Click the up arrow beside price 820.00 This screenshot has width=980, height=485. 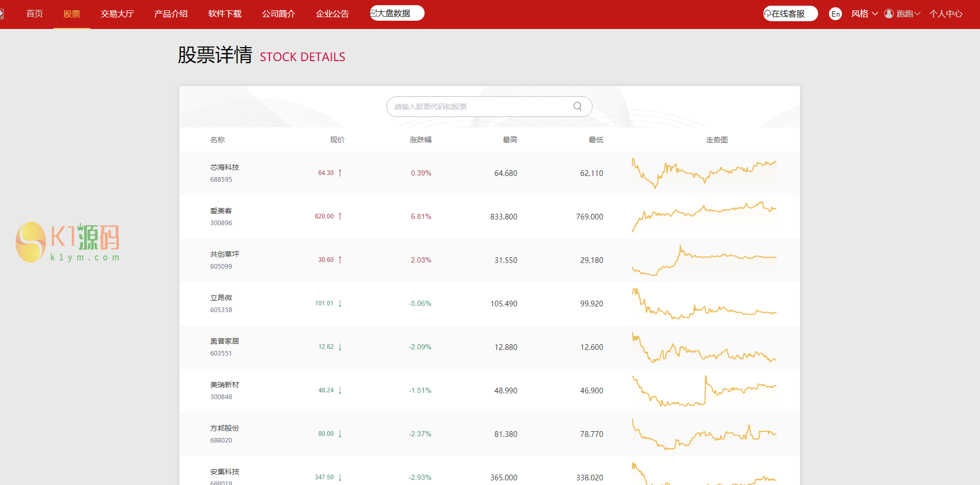[x=340, y=216]
